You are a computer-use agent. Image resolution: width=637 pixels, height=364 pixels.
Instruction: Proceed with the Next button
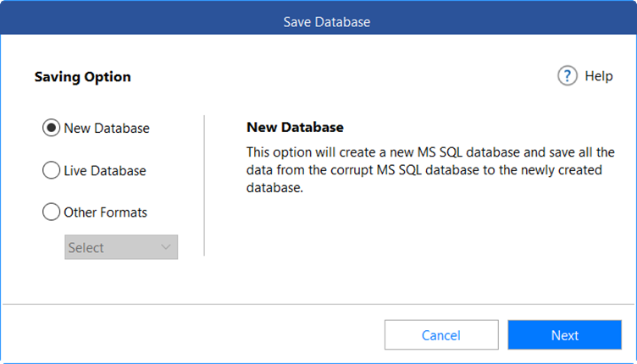click(564, 335)
